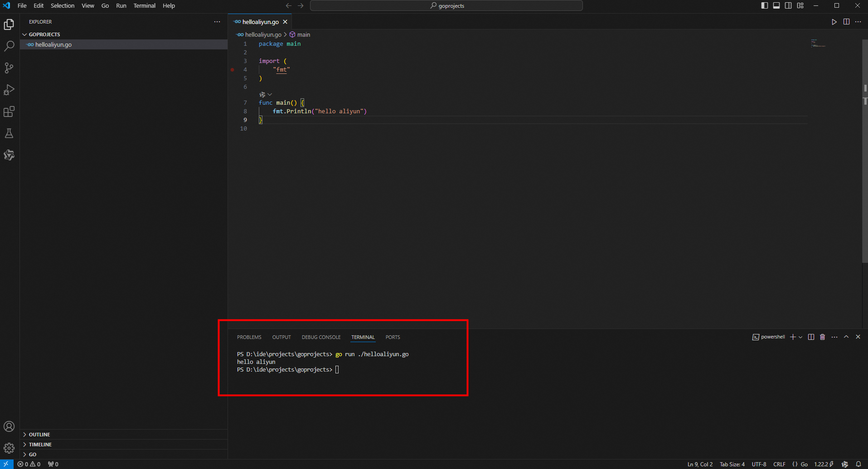Navigate back with the left arrow
This screenshot has height=469, width=868.
289,5
